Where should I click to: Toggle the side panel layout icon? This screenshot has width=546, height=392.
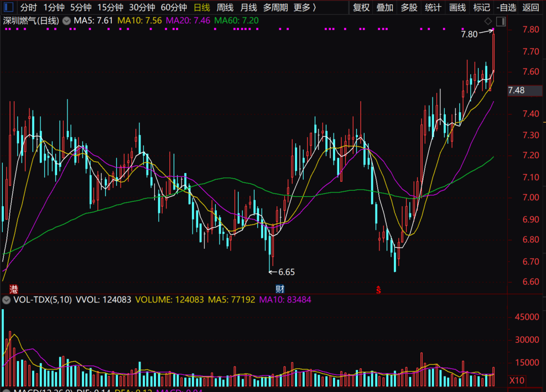point(501,21)
